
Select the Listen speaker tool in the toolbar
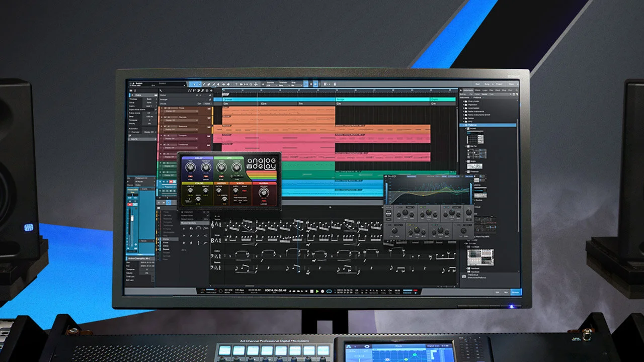point(228,84)
